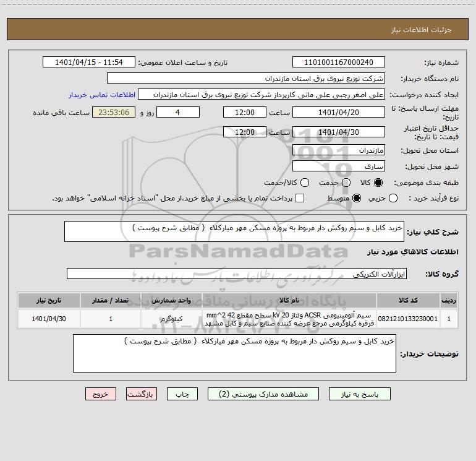Click the remaining time 23:53:06 field
Screen dimensions: 476x461
coord(114,112)
